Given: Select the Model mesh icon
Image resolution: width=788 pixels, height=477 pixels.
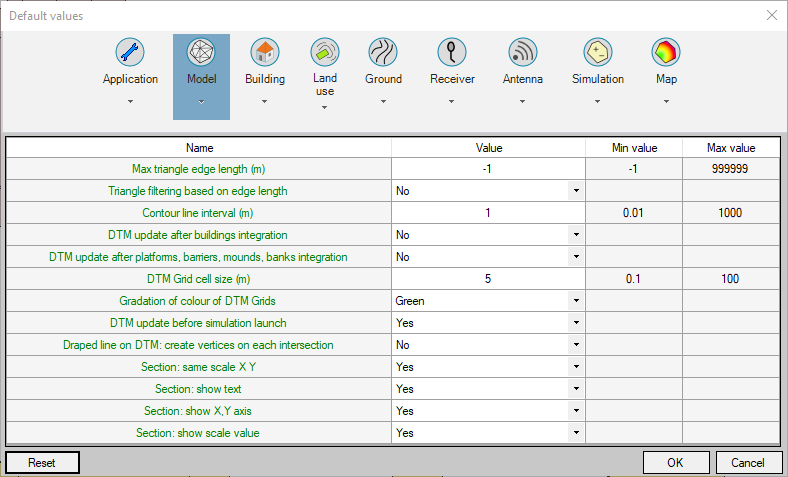Looking at the screenshot, I should (201, 52).
